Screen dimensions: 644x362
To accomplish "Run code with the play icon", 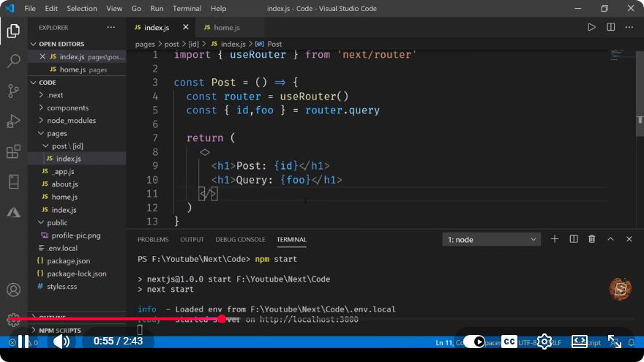I will click(591, 27).
